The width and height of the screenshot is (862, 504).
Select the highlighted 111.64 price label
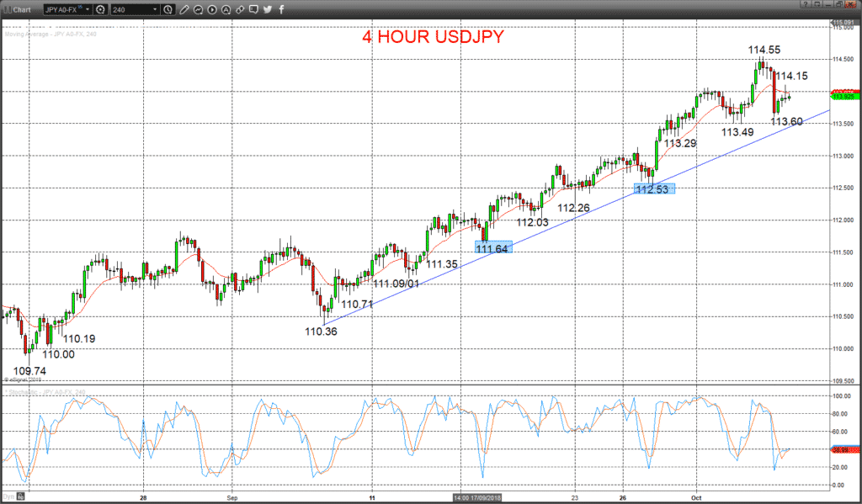point(493,248)
